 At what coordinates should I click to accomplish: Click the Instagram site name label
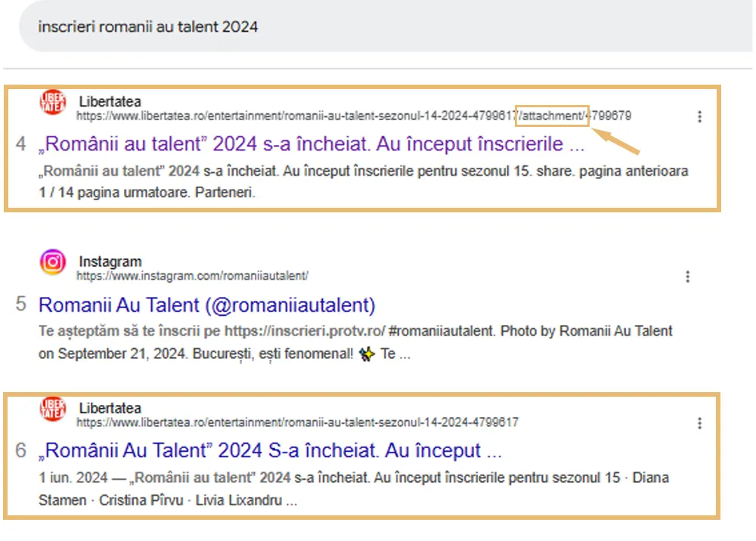(x=110, y=261)
